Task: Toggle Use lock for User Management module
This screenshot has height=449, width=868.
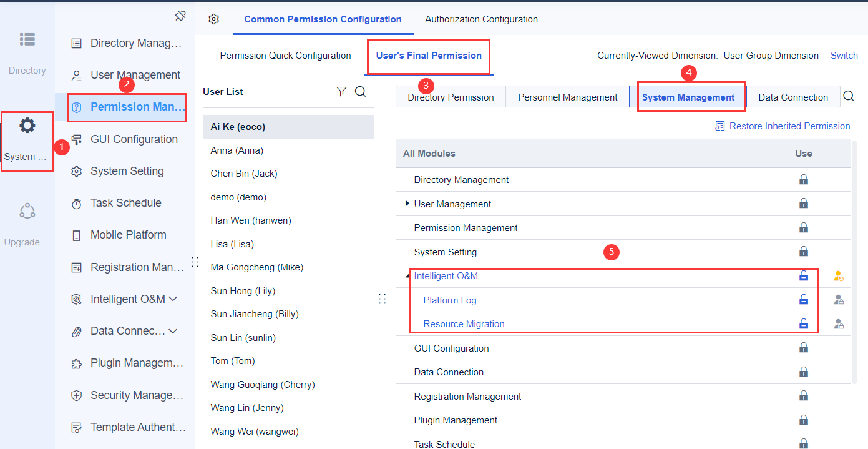Action: (x=804, y=203)
